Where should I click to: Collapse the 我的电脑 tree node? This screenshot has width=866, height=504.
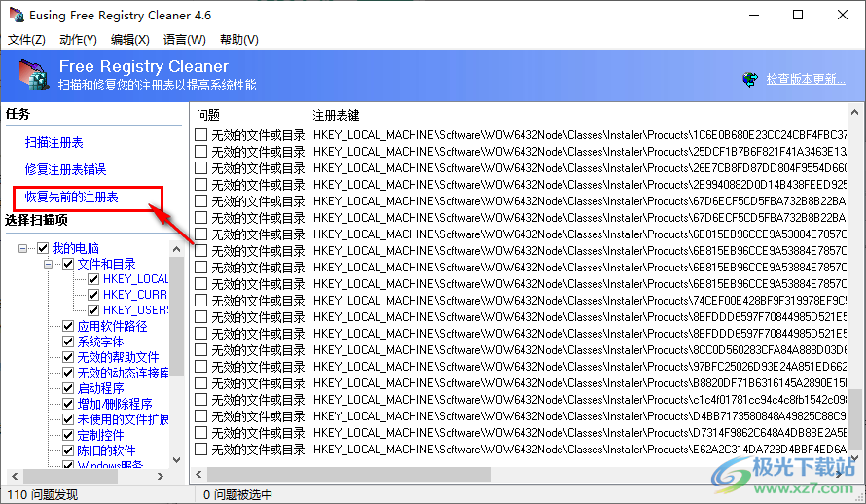(x=22, y=248)
